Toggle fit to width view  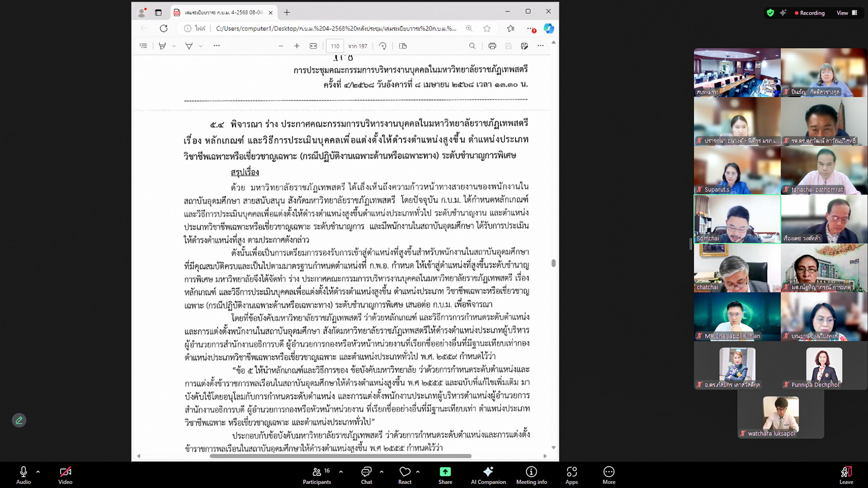[313, 46]
